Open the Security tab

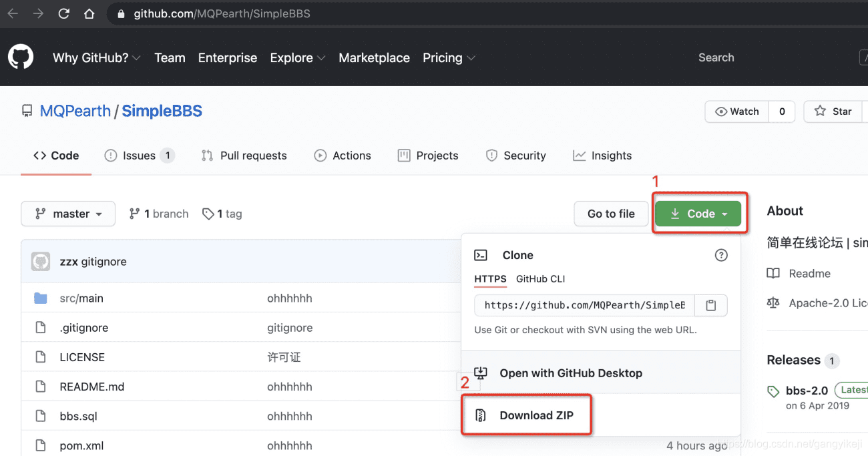point(515,156)
